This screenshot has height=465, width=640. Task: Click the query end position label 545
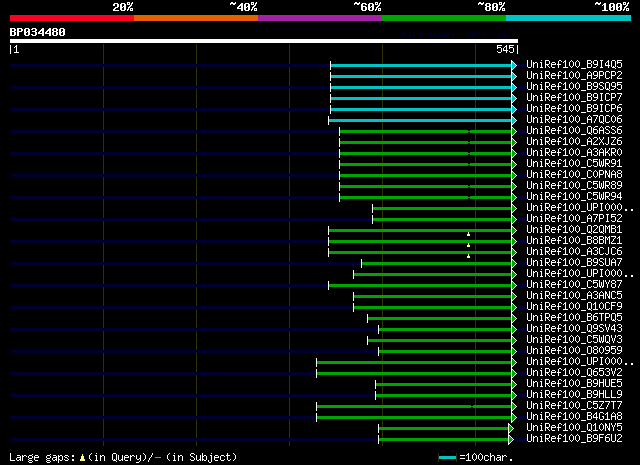pyautogui.click(x=505, y=49)
